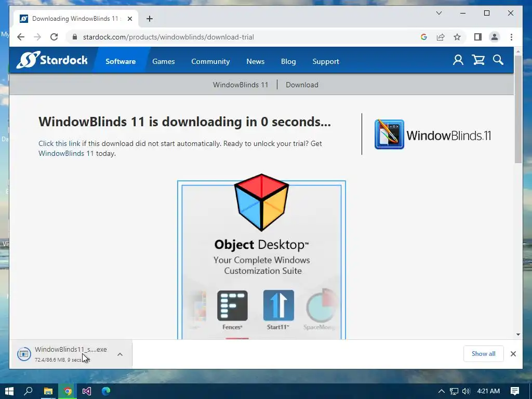Expand download item options chevron

(x=120, y=354)
